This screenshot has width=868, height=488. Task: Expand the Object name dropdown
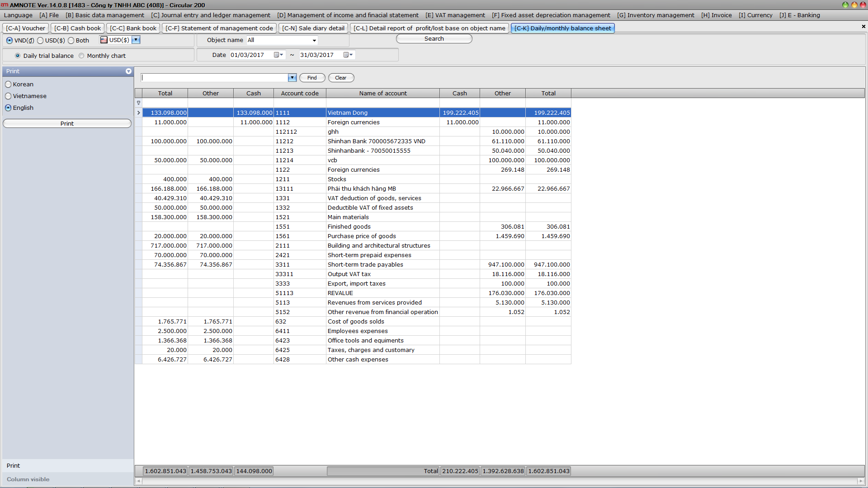point(314,41)
